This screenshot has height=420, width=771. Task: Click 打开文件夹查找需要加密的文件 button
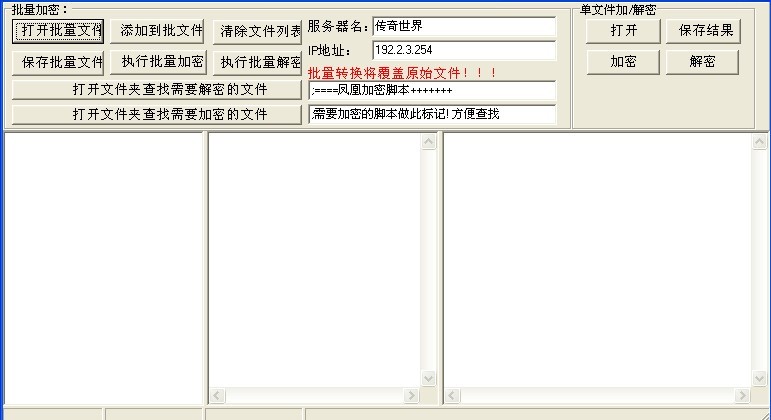156,114
